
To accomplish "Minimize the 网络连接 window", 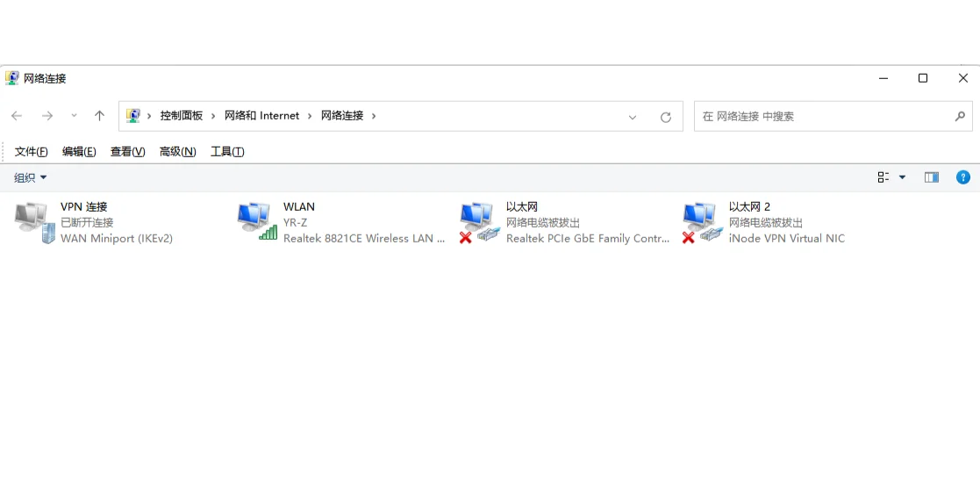I will (x=883, y=78).
